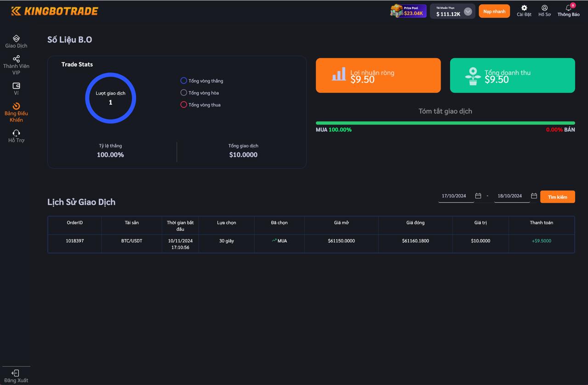Click the 0.00% BÁN label
Image resolution: width=588 pixels, height=385 pixels.
560,130
